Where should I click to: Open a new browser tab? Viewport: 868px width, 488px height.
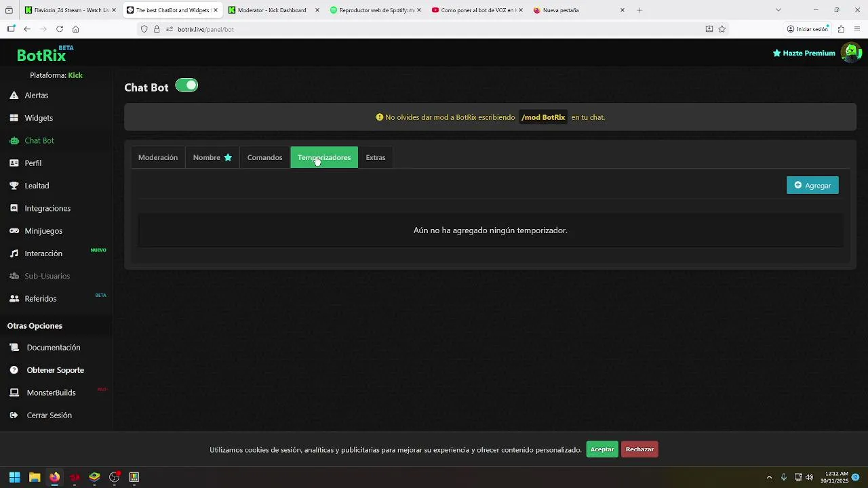pyautogui.click(x=639, y=10)
